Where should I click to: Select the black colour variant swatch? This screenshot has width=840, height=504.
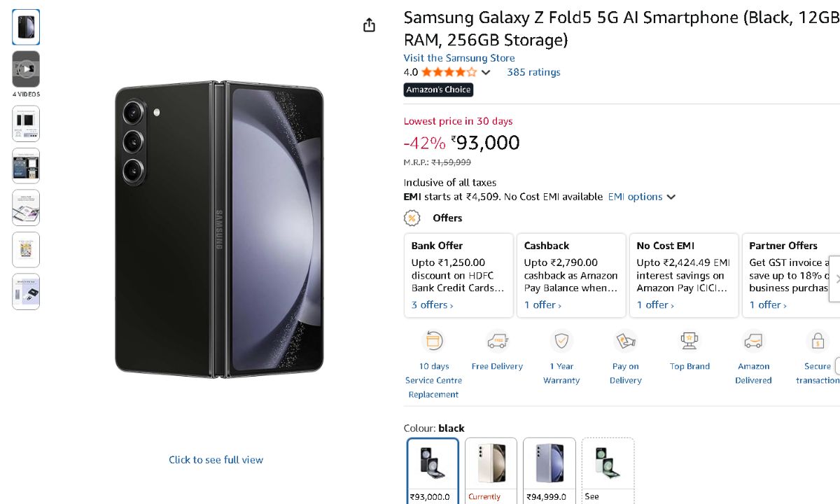(x=433, y=463)
